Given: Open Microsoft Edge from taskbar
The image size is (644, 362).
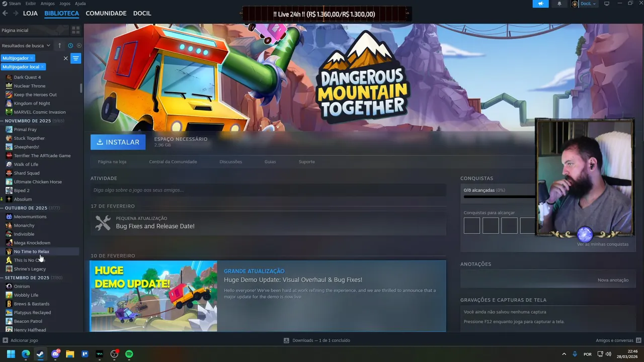Looking at the screenshot, I should point(26,354).
